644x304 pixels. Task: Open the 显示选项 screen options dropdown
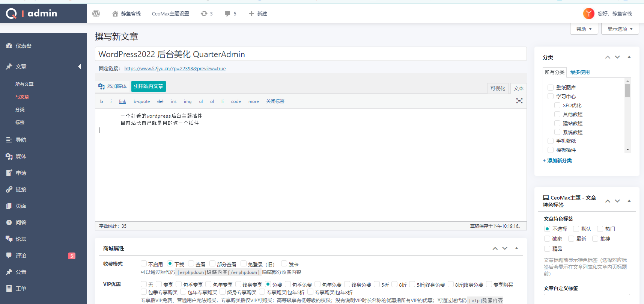point(620,29)
